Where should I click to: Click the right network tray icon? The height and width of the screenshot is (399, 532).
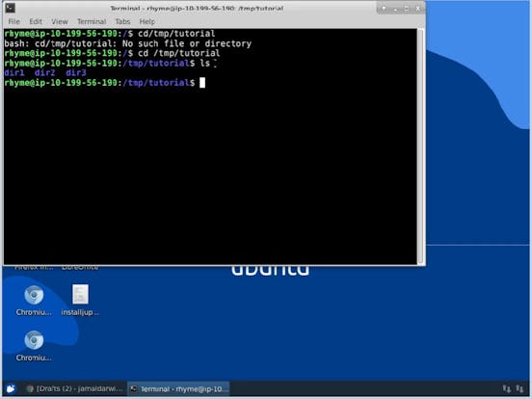(x=519, y=388)
